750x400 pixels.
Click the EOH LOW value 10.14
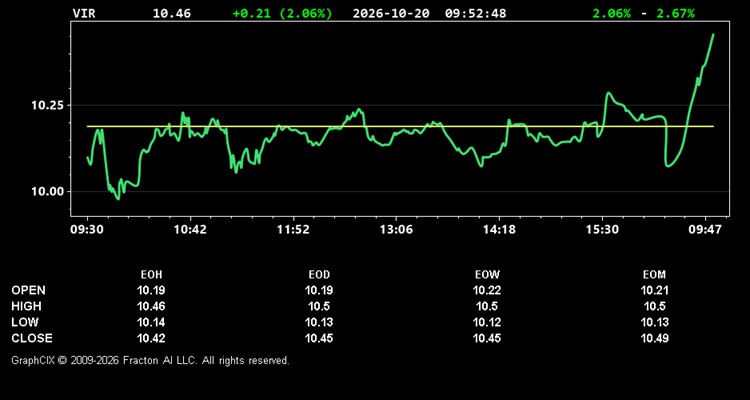click(x=151, y=322)
